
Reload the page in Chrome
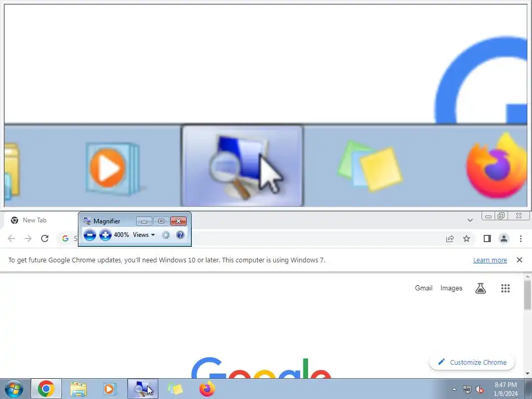(45, 238)
